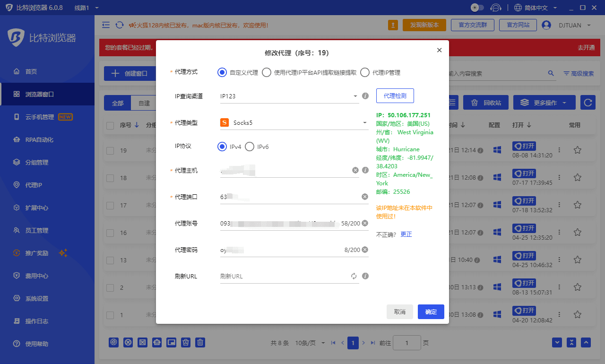Image resolution: width=605 pixels, height=364 pixels.
Task: Open 云手机管理 in sidebar
Action: [x=47, y=117]
